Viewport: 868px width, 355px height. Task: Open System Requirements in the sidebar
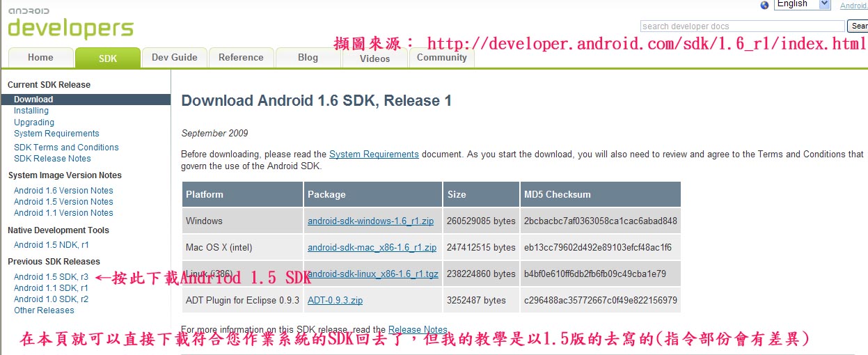point(56,134)
